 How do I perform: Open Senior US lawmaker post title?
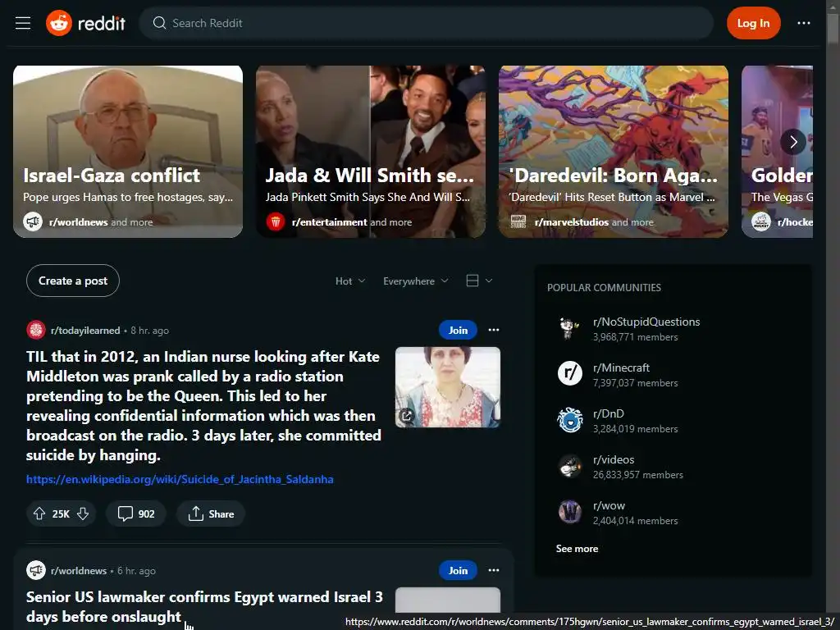(x=204, y=606)
